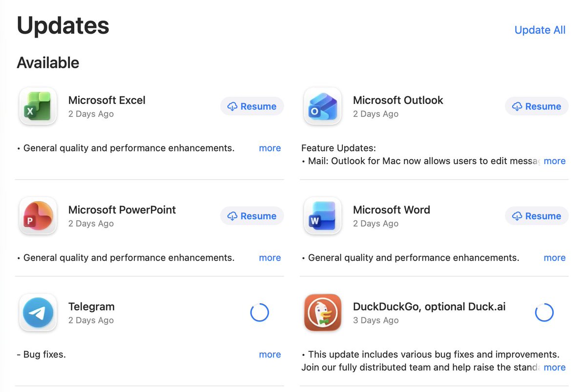Image resolution: width=586 pixels, height=392 pixels.
Task: Click Update All link
Action: [x=540, y=30]
